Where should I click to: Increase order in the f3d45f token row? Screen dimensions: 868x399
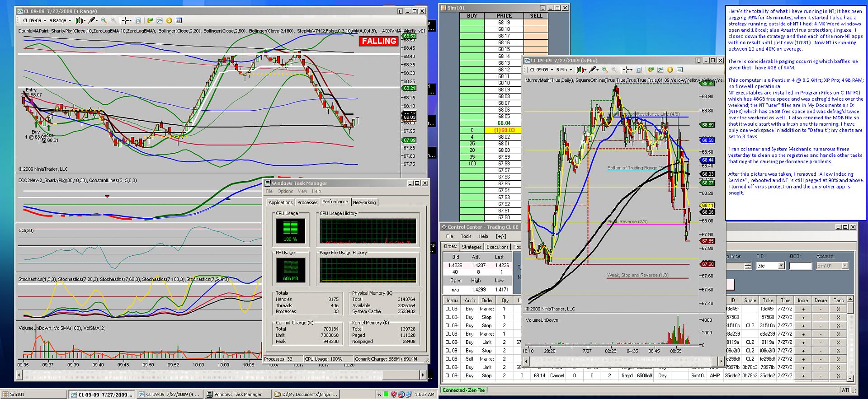click(803, 309)
